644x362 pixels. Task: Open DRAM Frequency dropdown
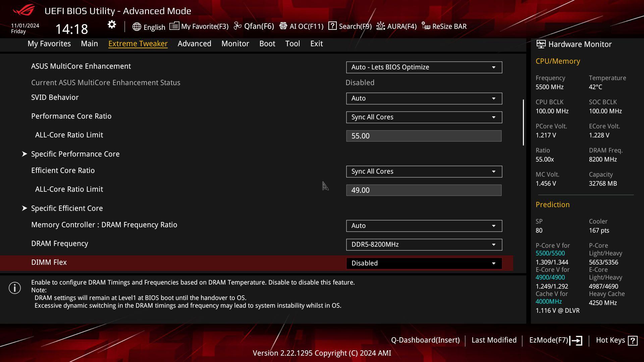pos(424,245)
